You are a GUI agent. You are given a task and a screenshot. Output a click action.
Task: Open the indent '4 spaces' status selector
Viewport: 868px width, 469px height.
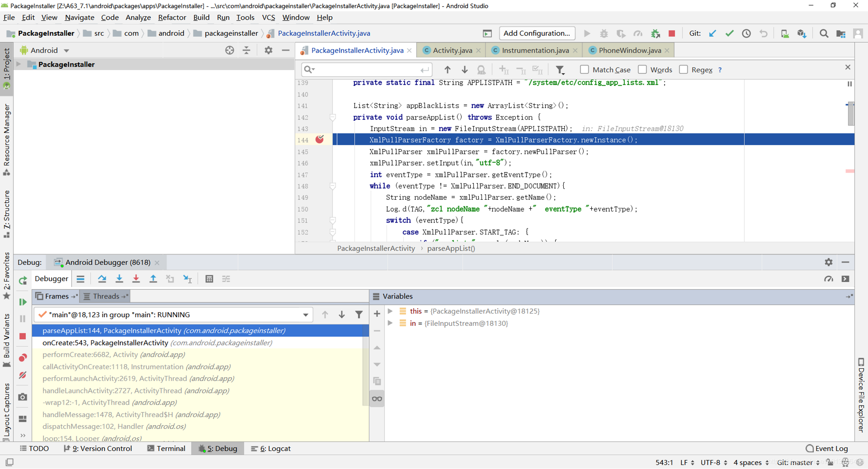(751, 462)
